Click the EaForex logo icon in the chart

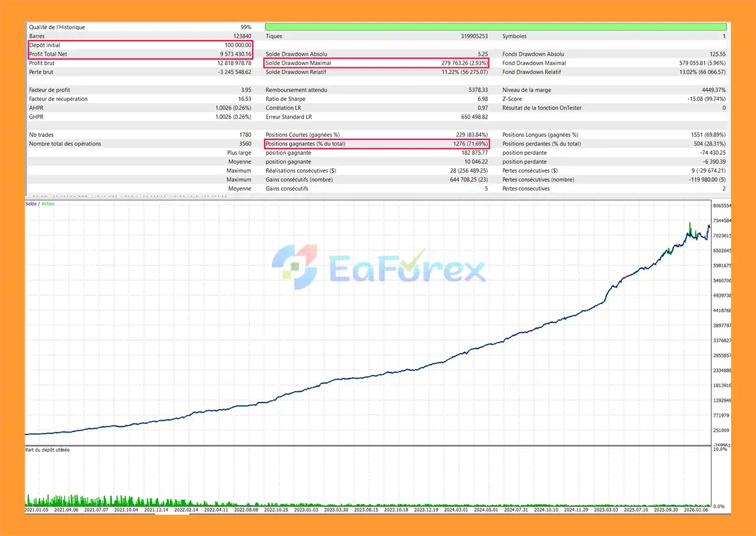(x=294, y=263)
